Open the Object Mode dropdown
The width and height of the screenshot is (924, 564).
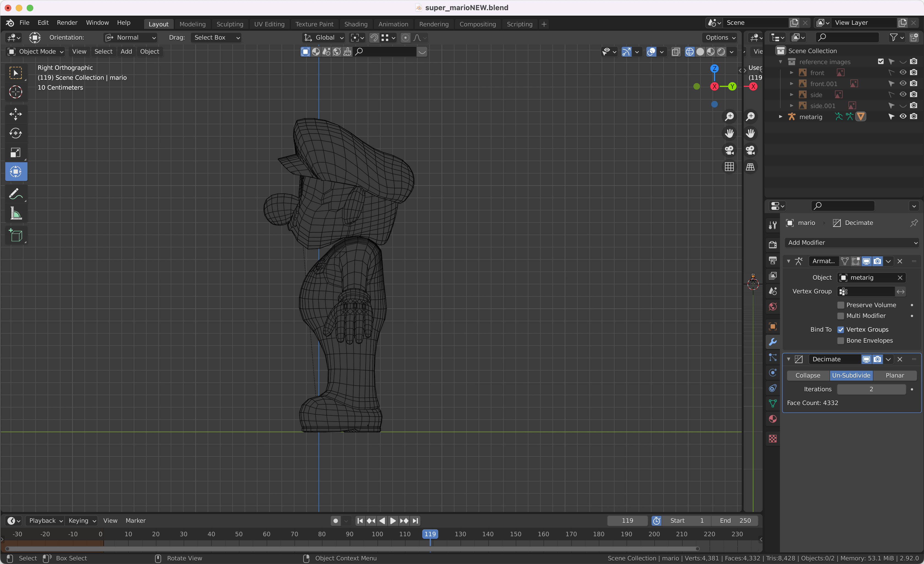click(x=36, y=52)
